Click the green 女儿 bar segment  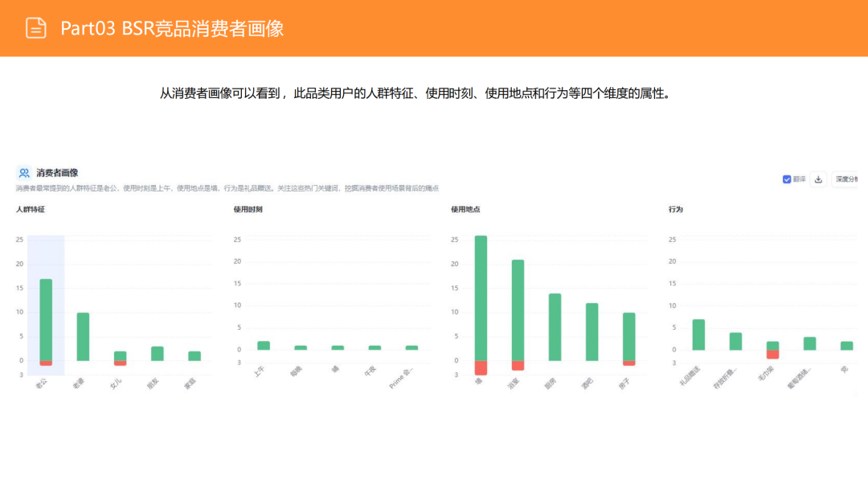coord(120,356)
